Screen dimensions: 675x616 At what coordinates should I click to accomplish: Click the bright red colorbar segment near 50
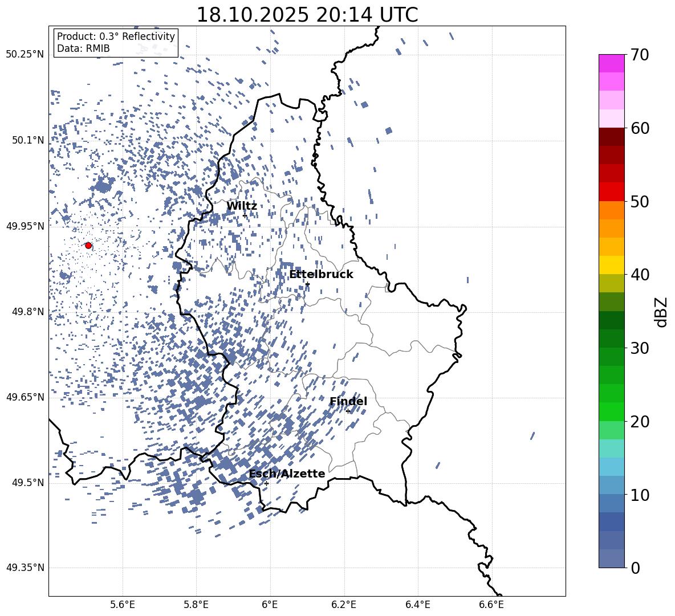[611, 192]
